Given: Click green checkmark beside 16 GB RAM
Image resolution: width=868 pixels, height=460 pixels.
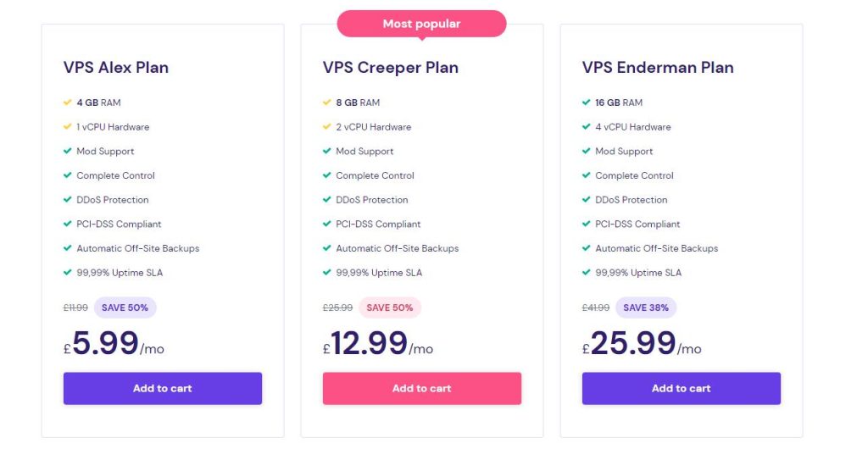Looking at the screenshot, I should coord(587,103).
